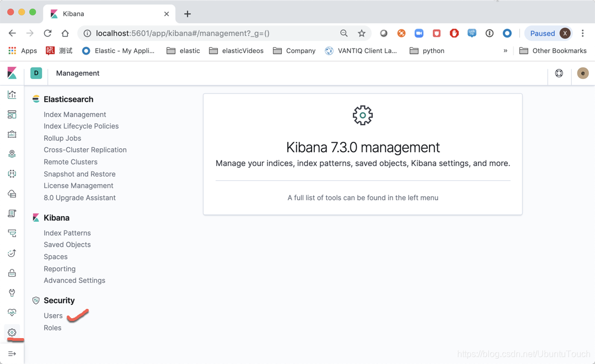Open the elastic bookmarks folder

183,51
